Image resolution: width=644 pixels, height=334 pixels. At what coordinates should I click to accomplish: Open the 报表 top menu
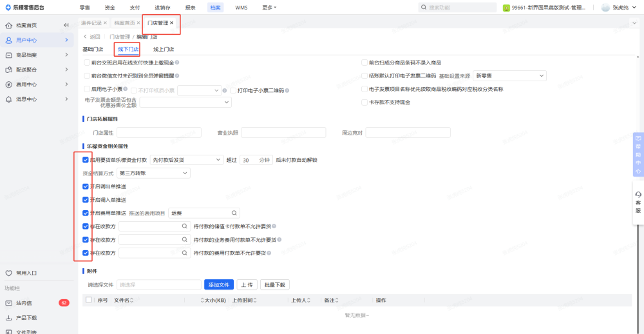click(190, 7)
